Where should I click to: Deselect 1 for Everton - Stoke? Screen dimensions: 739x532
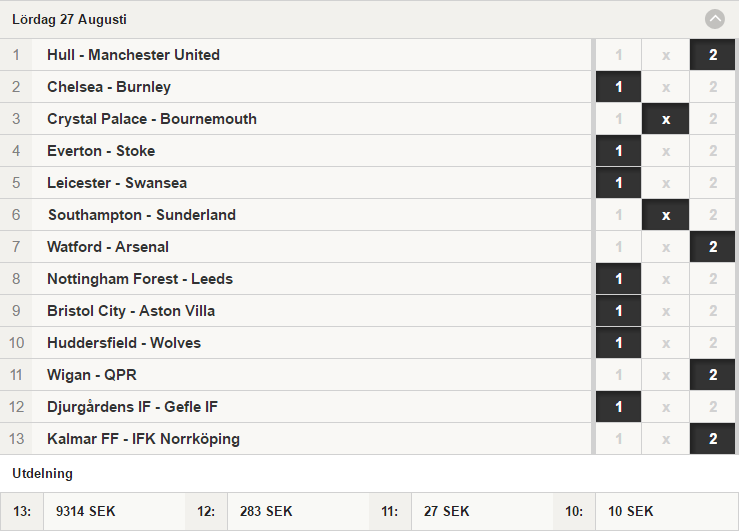tap(618, 151)
